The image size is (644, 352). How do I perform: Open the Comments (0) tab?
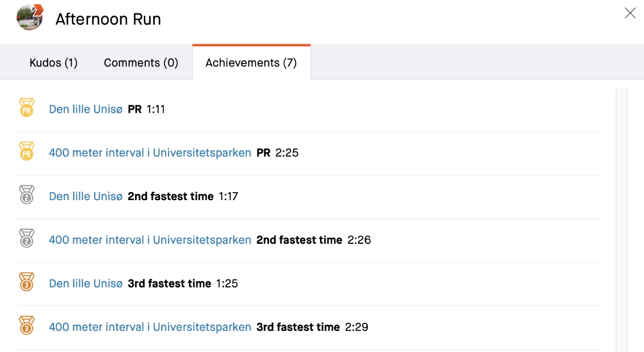click(141, 63)
